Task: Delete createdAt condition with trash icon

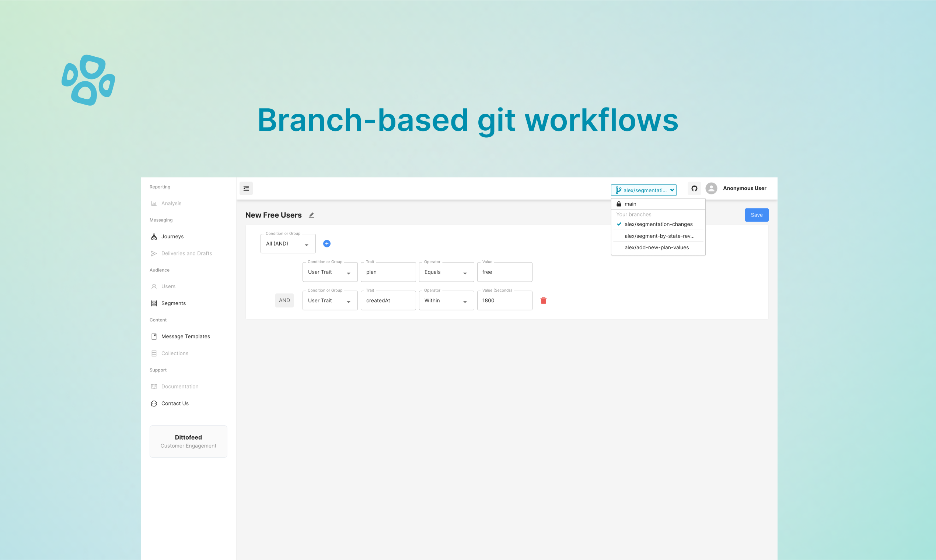Action: pos(544,300)
